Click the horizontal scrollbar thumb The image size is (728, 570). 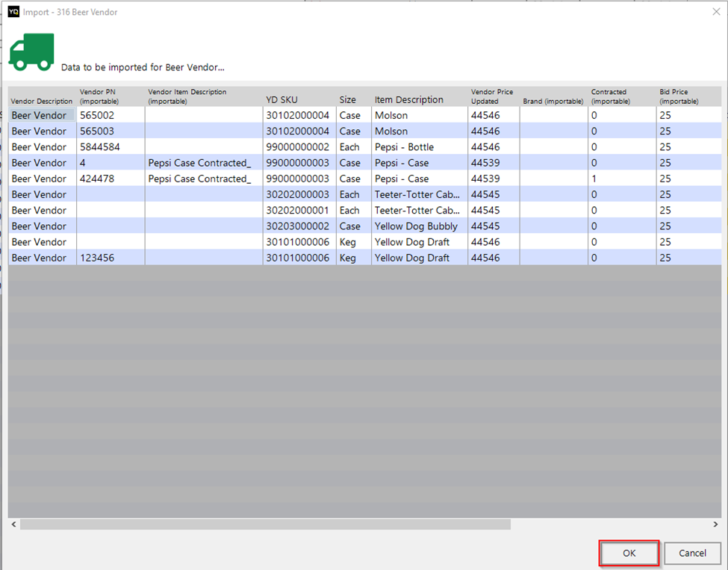click(265, 524)
